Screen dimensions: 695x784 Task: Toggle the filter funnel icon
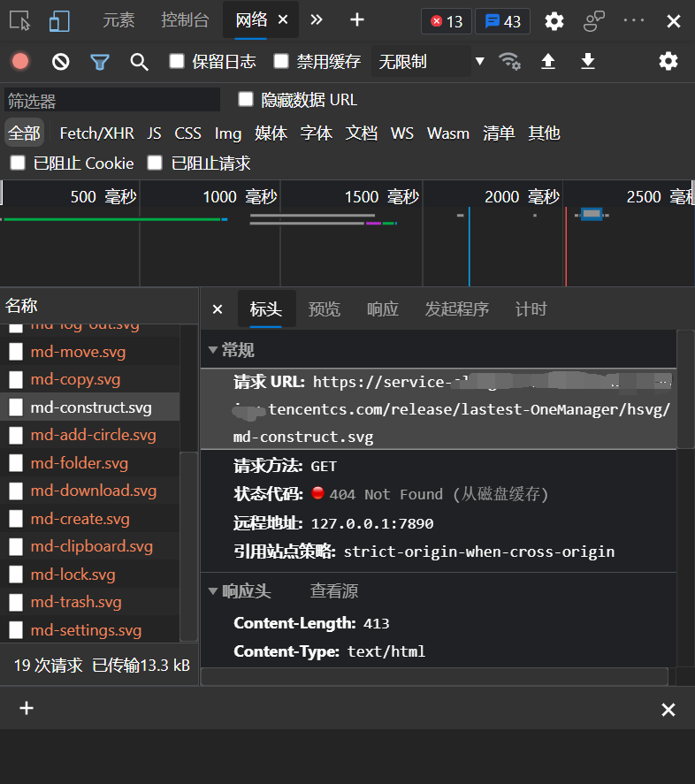tap(100, 62)
